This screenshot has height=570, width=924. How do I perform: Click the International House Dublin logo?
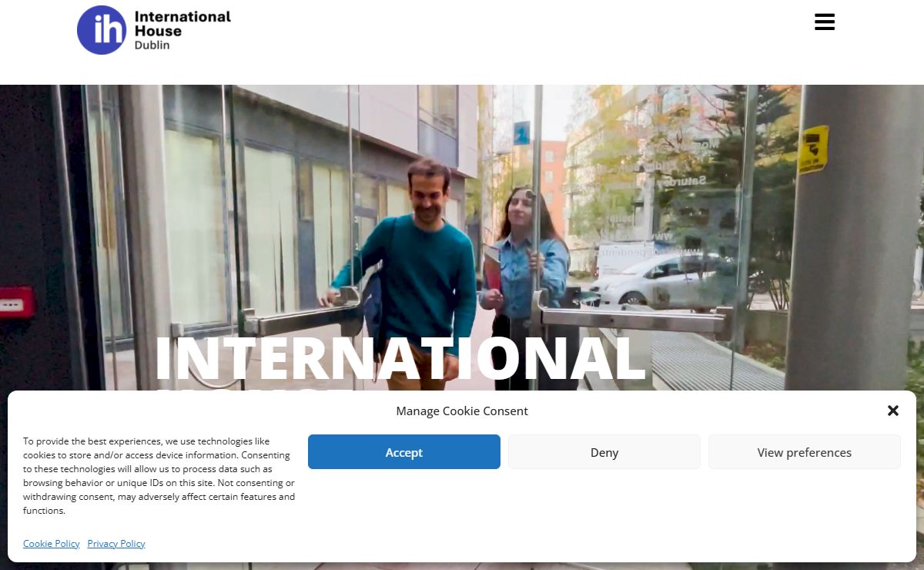tap(154, 30)
